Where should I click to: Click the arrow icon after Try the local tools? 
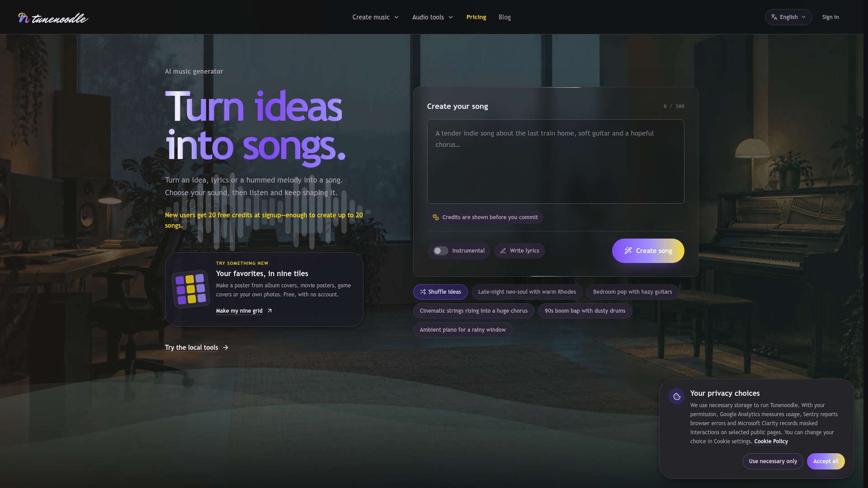226,347
